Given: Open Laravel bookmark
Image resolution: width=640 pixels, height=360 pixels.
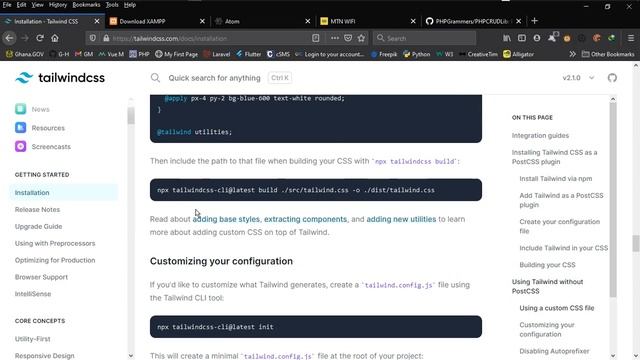Looking at the screenshot, I should coord(217,54).
